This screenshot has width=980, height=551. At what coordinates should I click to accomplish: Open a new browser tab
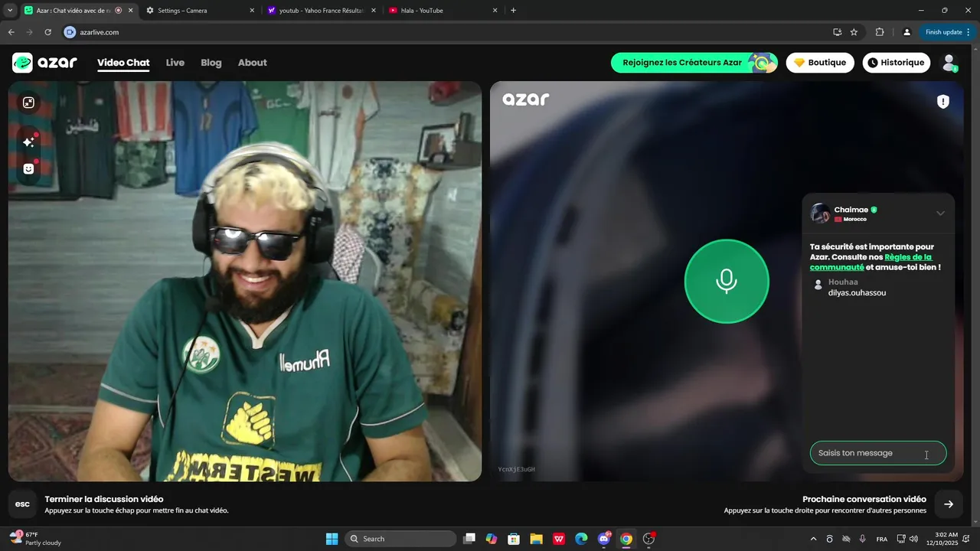(x=513, y=11)
